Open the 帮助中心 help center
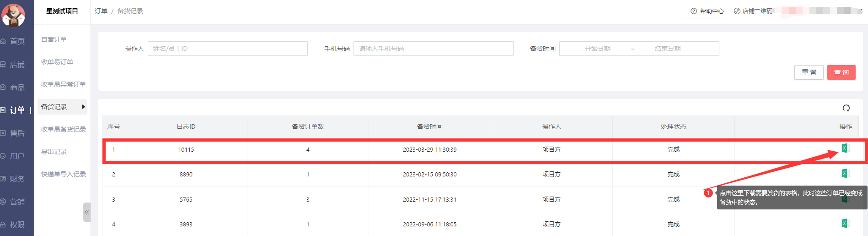The height and width of the screenshot is (236, 868). [707, 11]
